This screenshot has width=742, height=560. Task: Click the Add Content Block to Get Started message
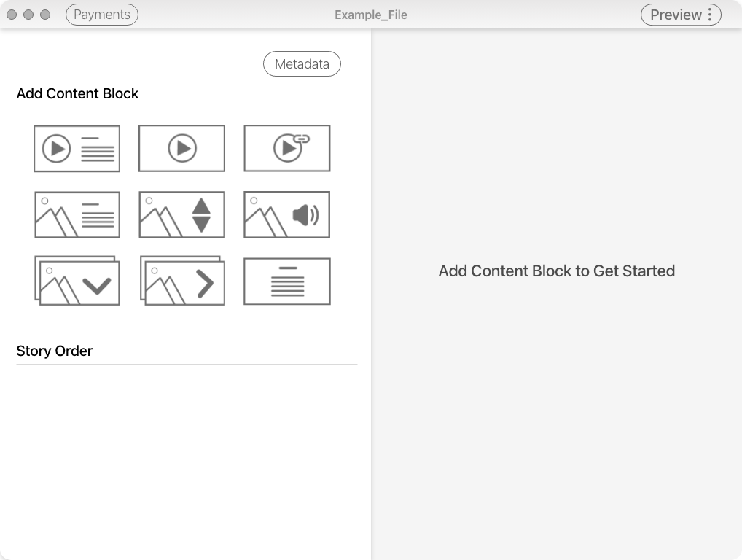(557, 271)
